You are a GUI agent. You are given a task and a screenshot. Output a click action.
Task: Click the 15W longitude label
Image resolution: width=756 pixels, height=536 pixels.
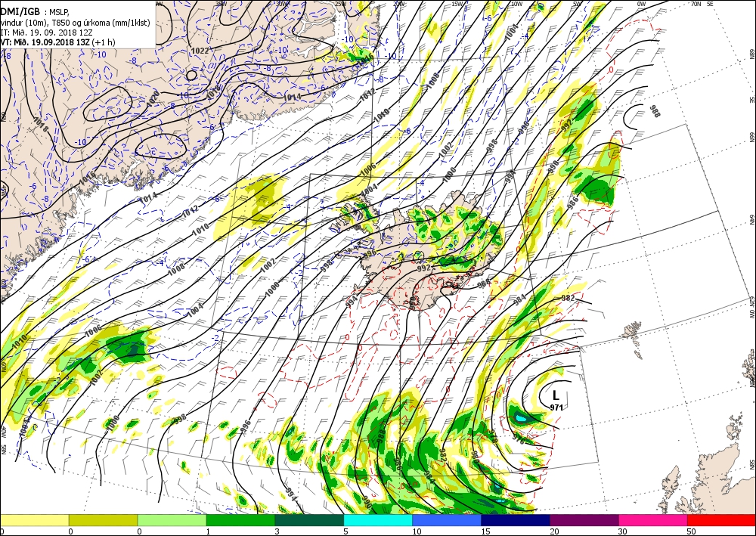[457, 4]
